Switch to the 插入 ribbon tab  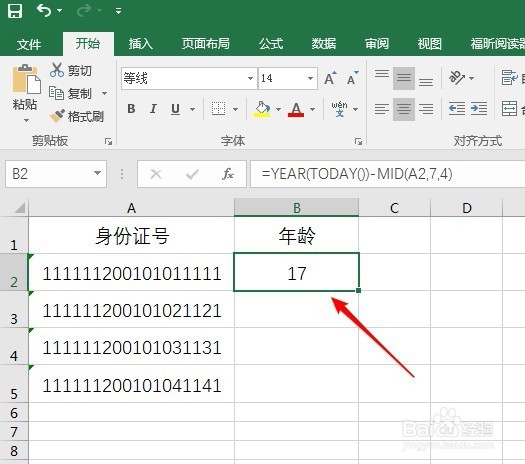pyautogui.click(x=141, y=44)
